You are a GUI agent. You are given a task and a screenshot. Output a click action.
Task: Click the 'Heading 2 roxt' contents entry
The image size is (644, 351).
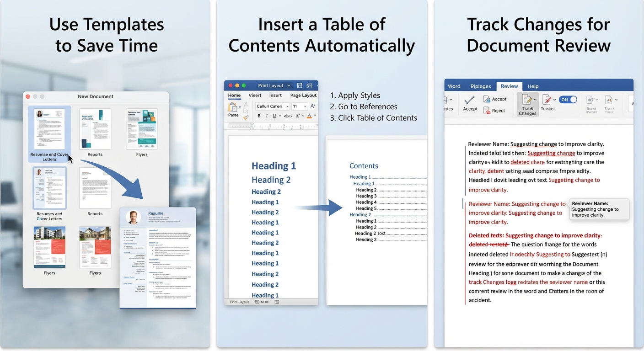click(370, 233)
